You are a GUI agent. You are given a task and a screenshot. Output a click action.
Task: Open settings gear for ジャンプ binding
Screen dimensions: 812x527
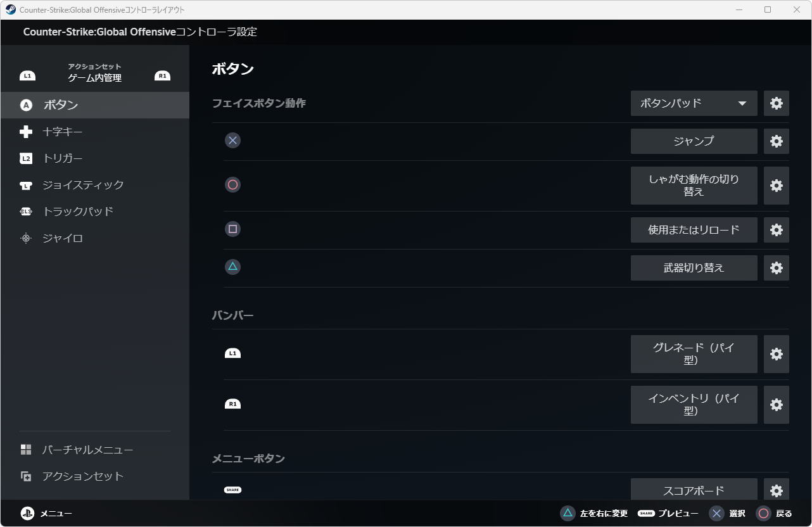[776, 141]
